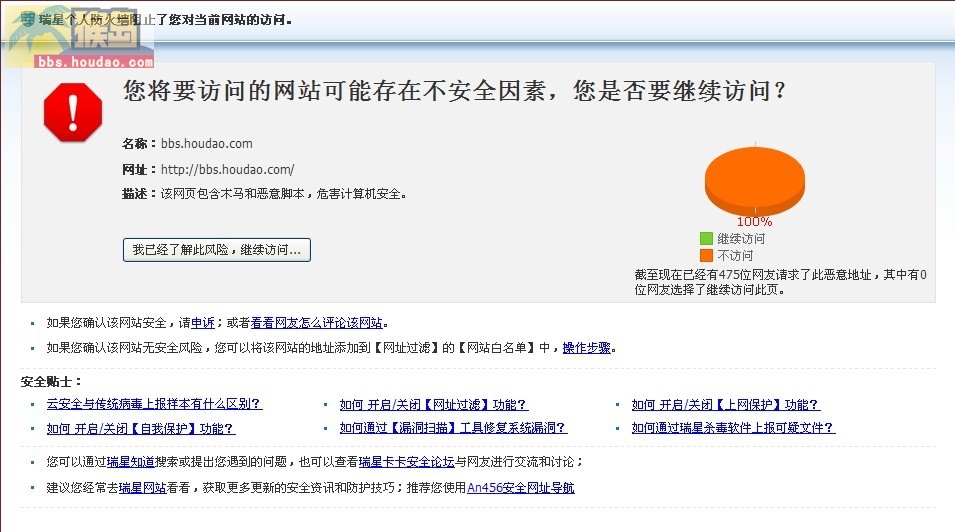Click the site name bbs.houdao.com text
This screenshot has width=955, height=532.
206,144
